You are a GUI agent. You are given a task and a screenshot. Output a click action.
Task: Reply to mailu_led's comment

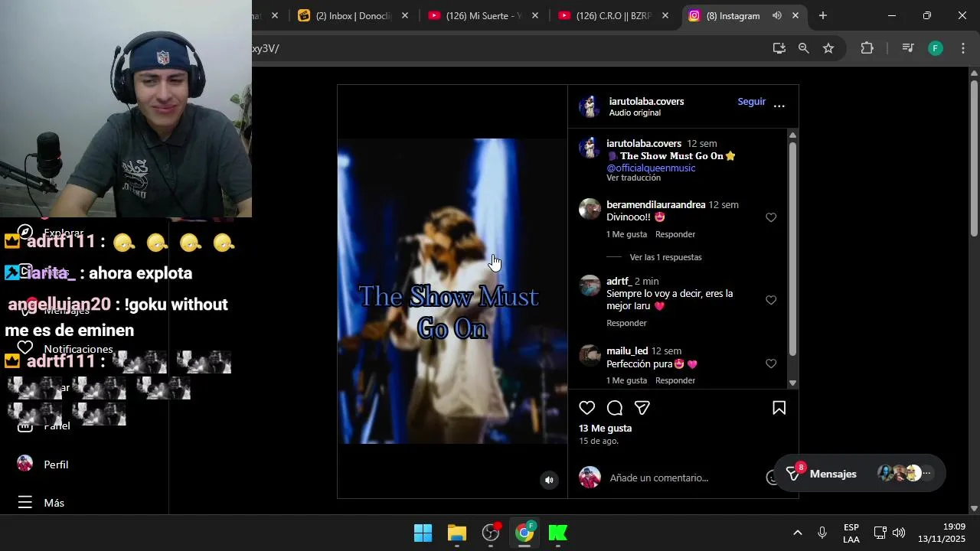(x=675, y=380)
